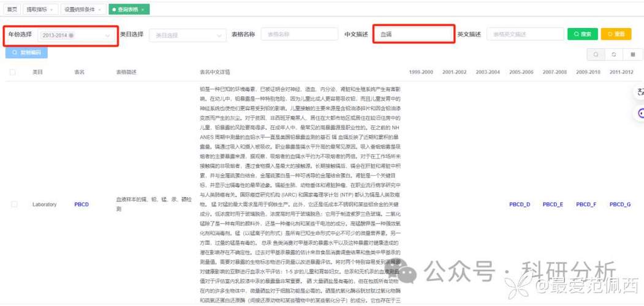Open the PBCD_F link under 2009-2010

click(x=586, y=204)
